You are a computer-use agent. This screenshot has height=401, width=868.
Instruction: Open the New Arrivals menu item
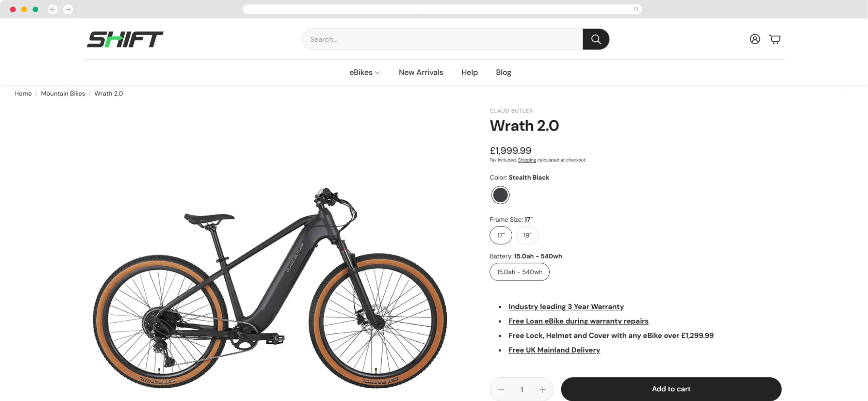click(x=421, y=73)
